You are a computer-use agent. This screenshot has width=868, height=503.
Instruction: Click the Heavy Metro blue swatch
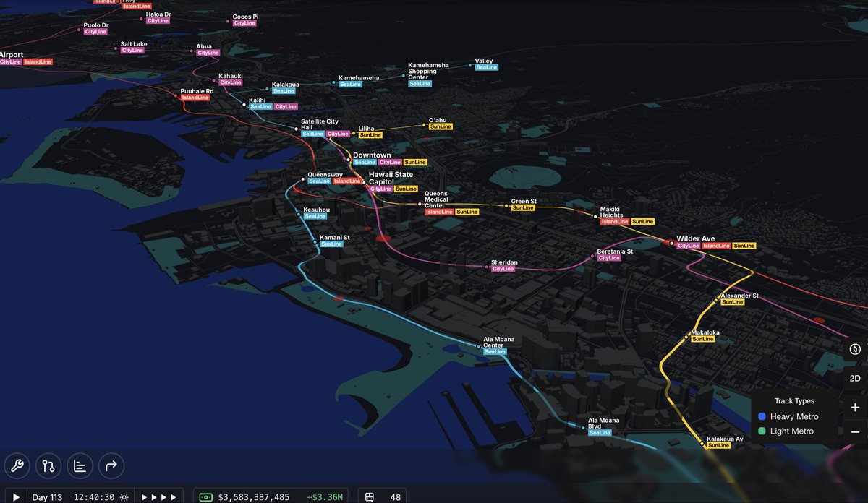pos(762,416)
